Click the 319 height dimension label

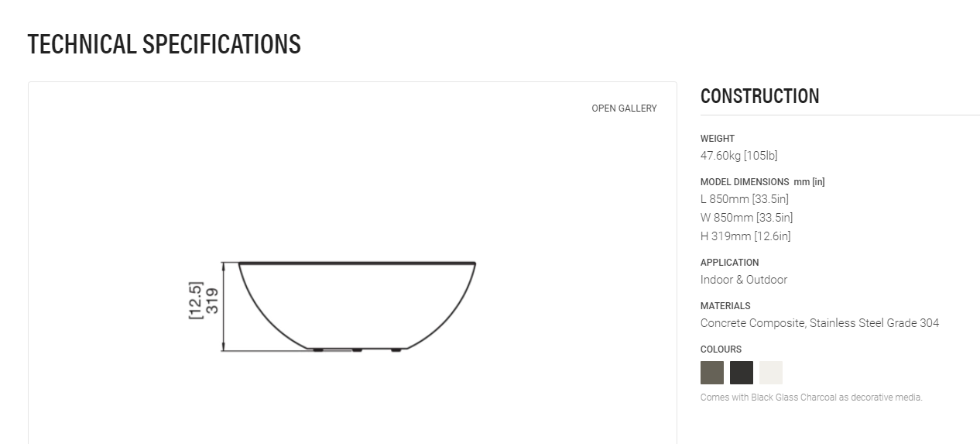tap(213, 301)
